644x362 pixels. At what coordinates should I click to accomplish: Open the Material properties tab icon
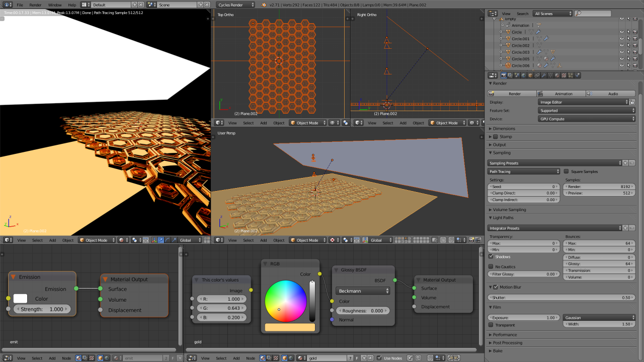[x=557, y=75]
